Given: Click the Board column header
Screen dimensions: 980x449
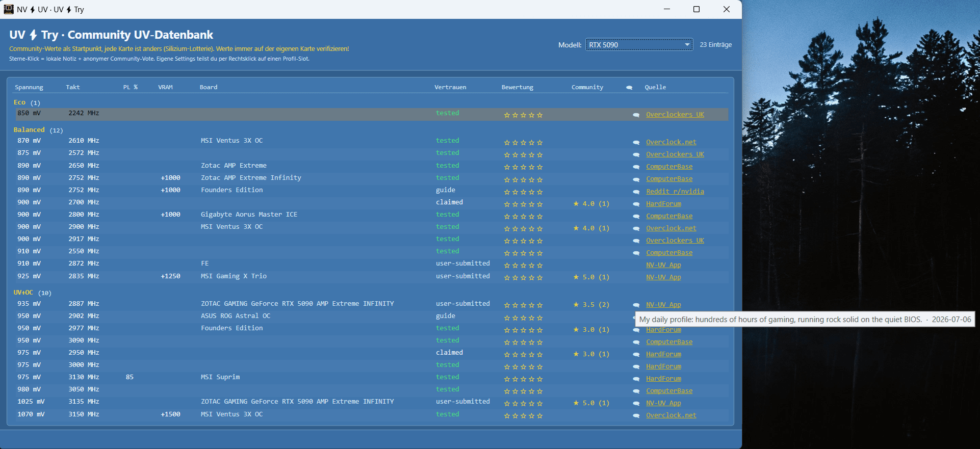Looking at the screenshot, I should 209,87.
